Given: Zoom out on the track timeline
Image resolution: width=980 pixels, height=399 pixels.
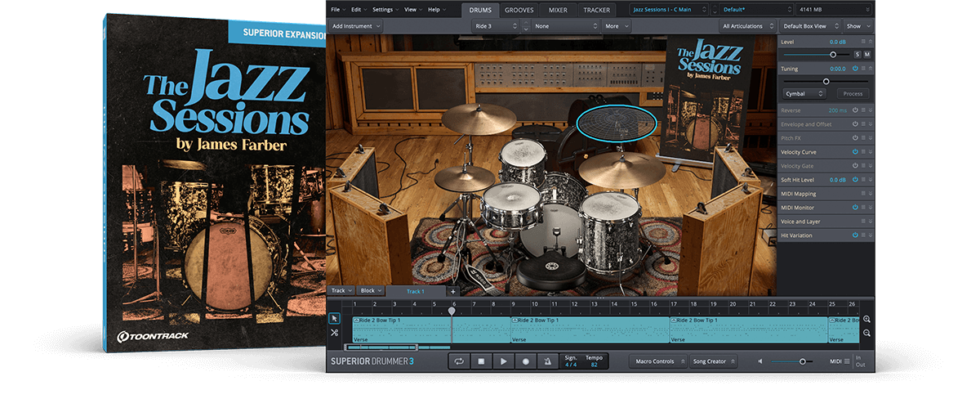Looking at the screenshot, I should tap(866, 334).
